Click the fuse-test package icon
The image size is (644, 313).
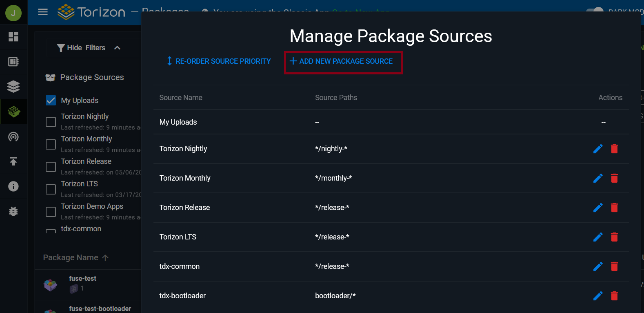point(51,284)
